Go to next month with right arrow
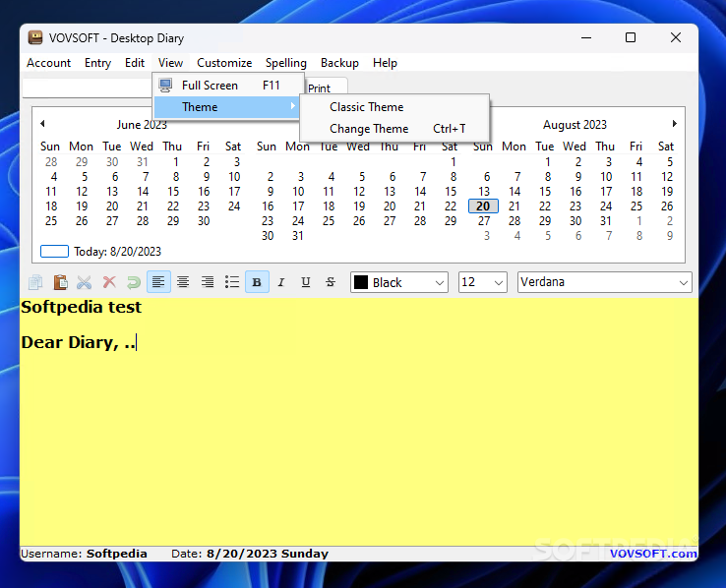The height and width of the screenshot is (588, 726). 675,124
